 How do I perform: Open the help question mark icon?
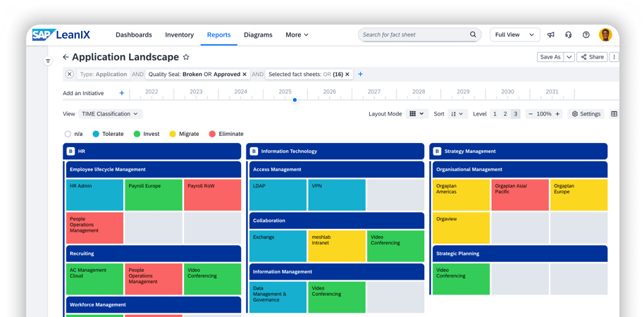click(586, 35)
